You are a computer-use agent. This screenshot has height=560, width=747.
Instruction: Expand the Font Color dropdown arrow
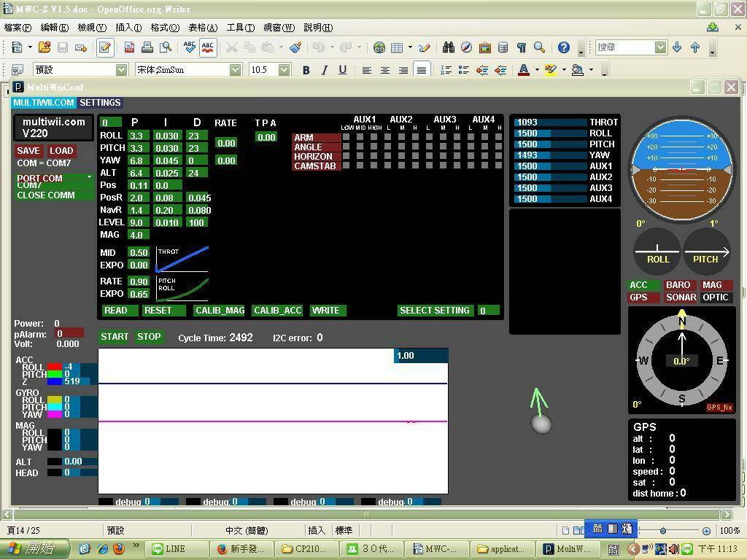coord(537,70)
